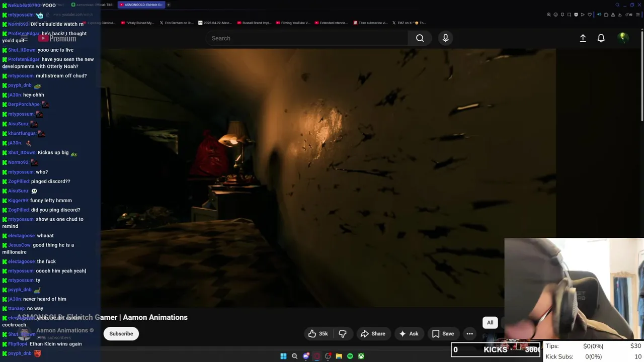Open the Filming YouTube V... bookmark
Image resolution: width=644 pixels, height=362 pixels.
(293, 23)
